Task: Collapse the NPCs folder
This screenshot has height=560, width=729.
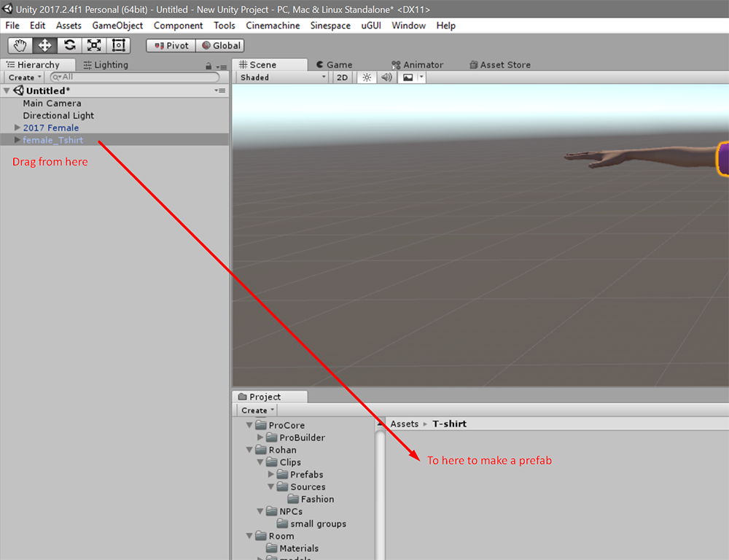Action: 260,511
